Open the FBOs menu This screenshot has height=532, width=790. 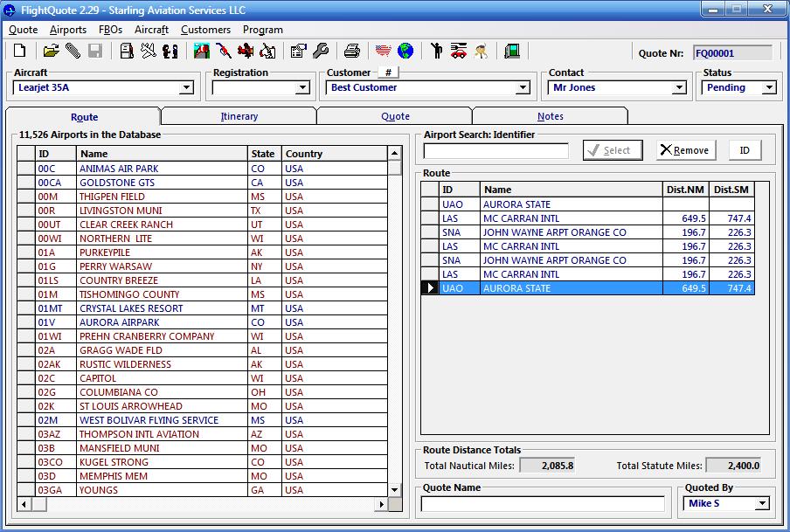110,30
